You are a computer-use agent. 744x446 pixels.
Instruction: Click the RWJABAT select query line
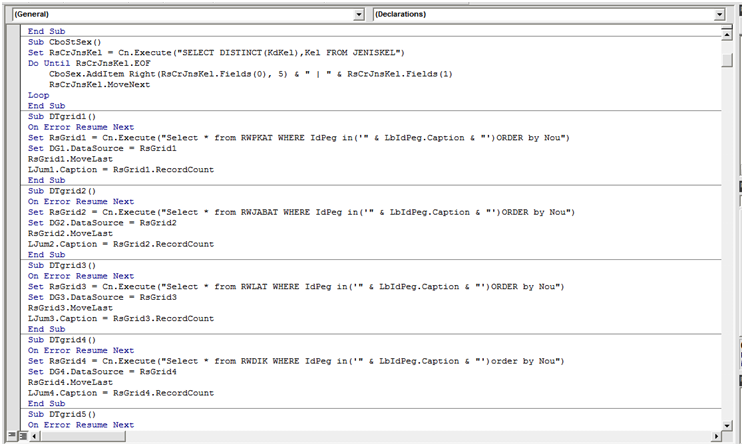(301, 212)
